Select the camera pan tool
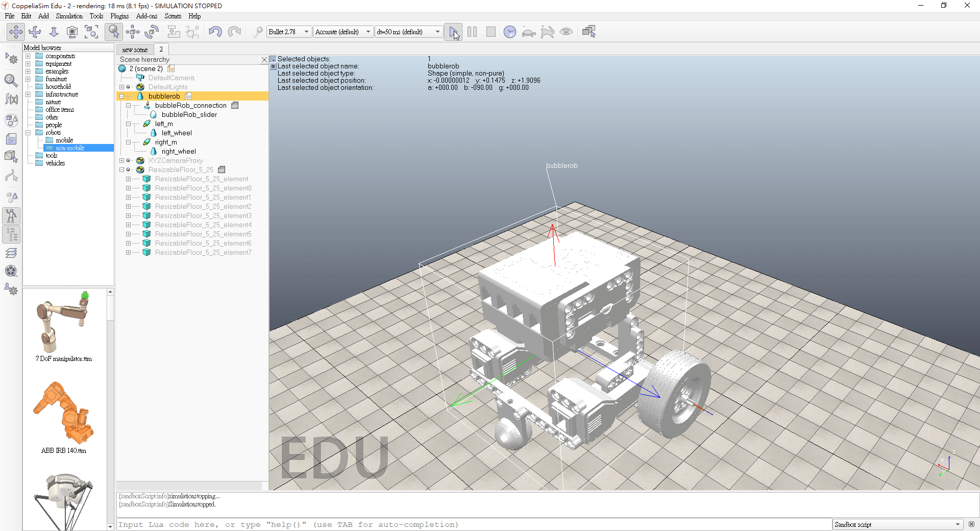This screenshot has width=980, height=531. (x=16, y=32)
